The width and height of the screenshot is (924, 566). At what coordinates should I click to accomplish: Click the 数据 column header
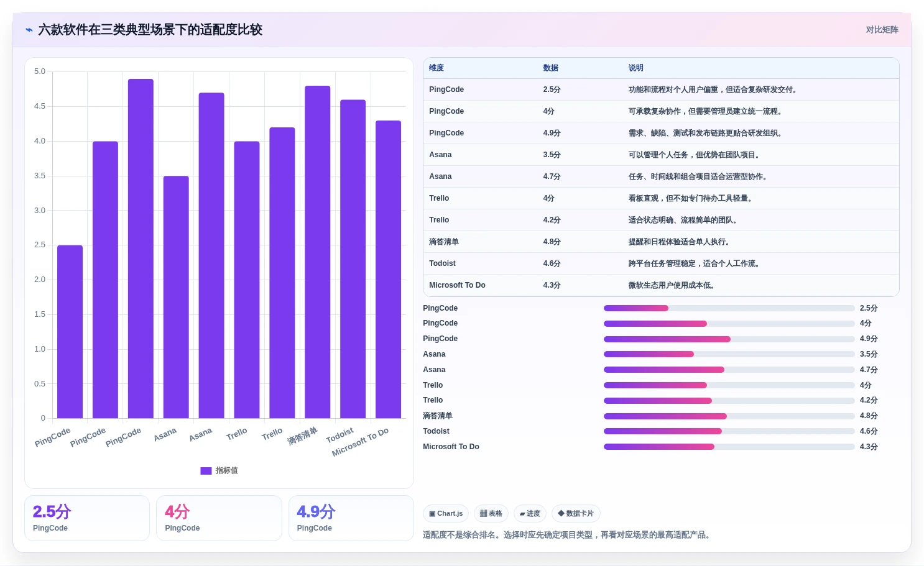click(550, 68)
